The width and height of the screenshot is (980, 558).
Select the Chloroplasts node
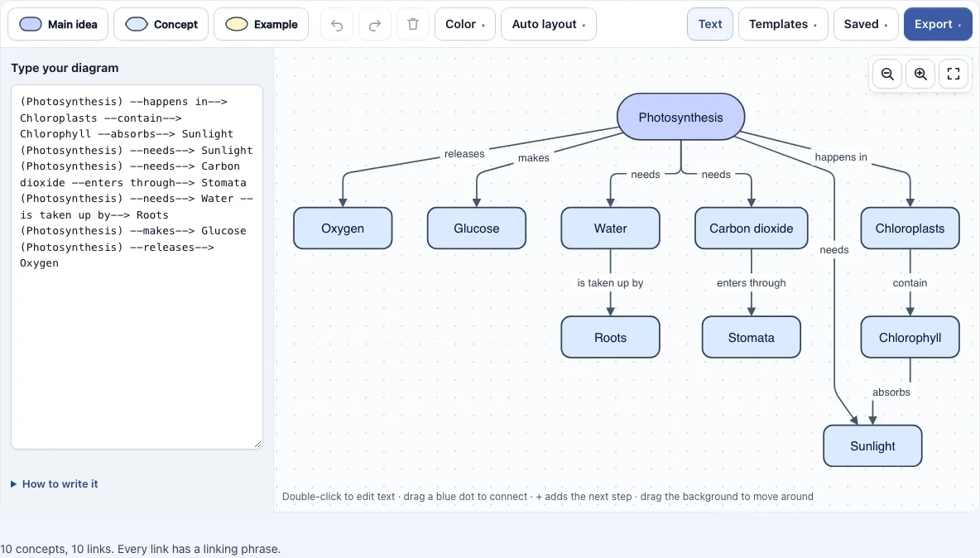(x=910, y=228)
